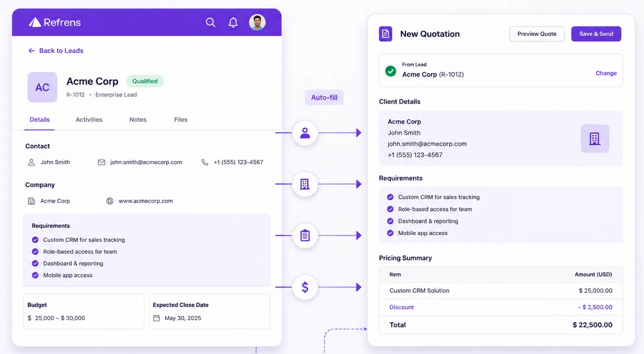
Task: Toggle Custom CRM for sales tracking in lead
Action: 35,240
